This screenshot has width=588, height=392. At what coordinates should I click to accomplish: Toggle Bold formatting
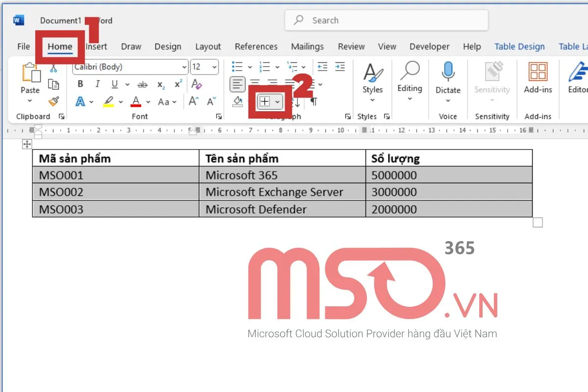pos(80,84)
